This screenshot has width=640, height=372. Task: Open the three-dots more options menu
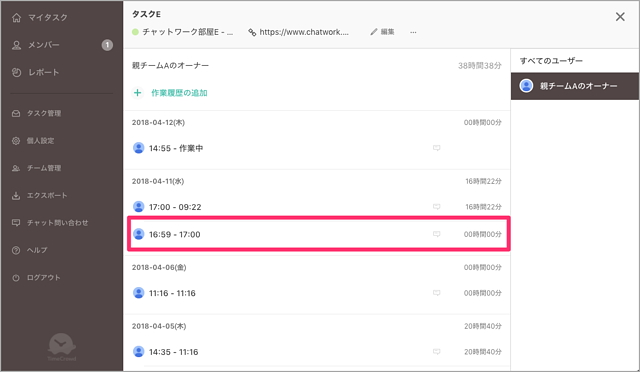click(x=413, y=32)
